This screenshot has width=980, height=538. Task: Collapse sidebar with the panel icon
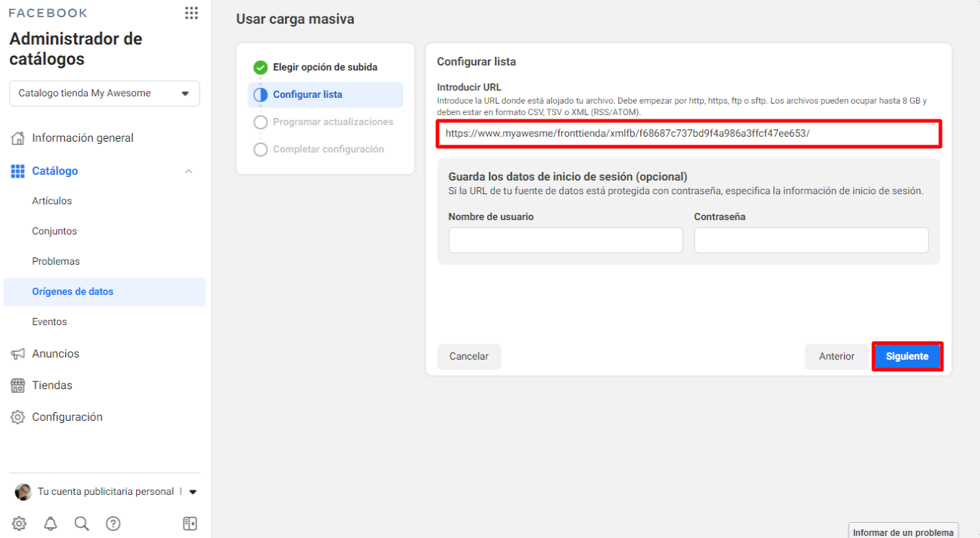coord(190,524)
